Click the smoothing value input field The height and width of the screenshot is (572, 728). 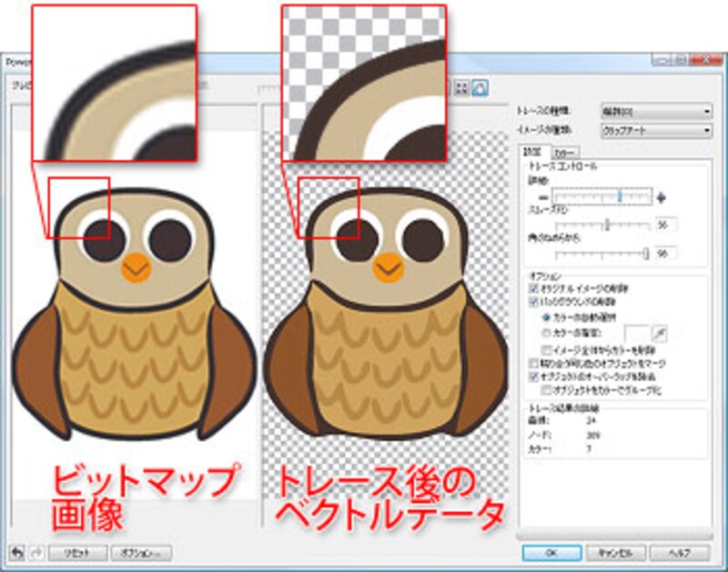tap(665, 225)
